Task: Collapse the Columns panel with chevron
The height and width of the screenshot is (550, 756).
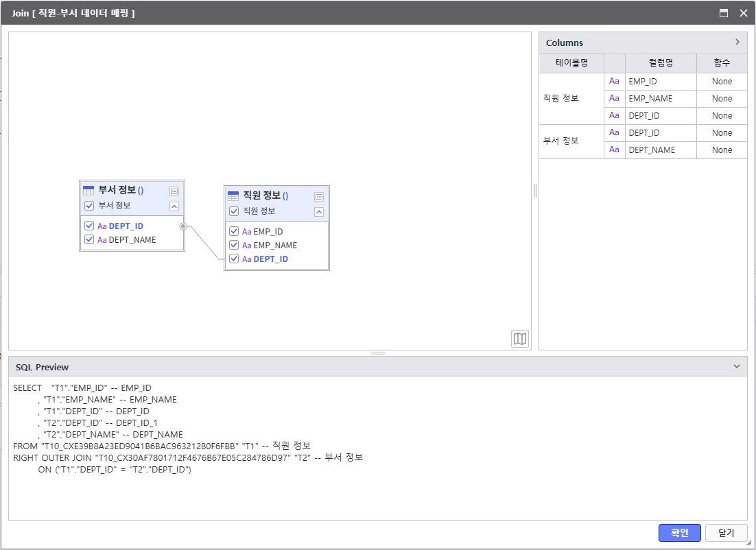Action: [737, 43]
